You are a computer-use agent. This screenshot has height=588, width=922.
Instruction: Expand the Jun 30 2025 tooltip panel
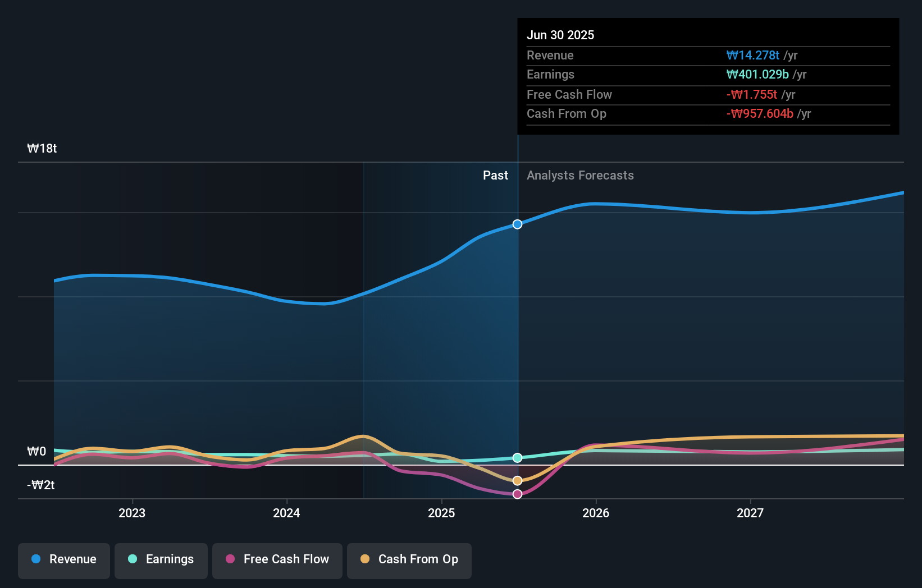560,35
